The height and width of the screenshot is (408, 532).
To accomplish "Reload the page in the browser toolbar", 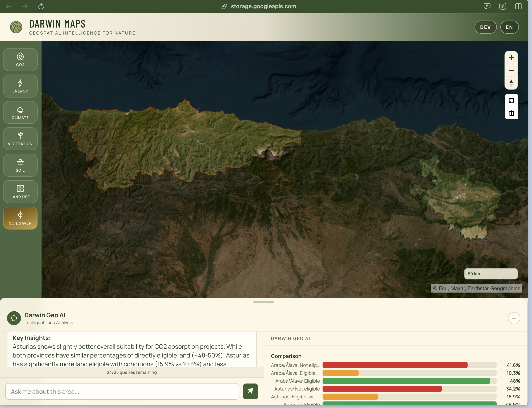I will click(x=41, y=6).
